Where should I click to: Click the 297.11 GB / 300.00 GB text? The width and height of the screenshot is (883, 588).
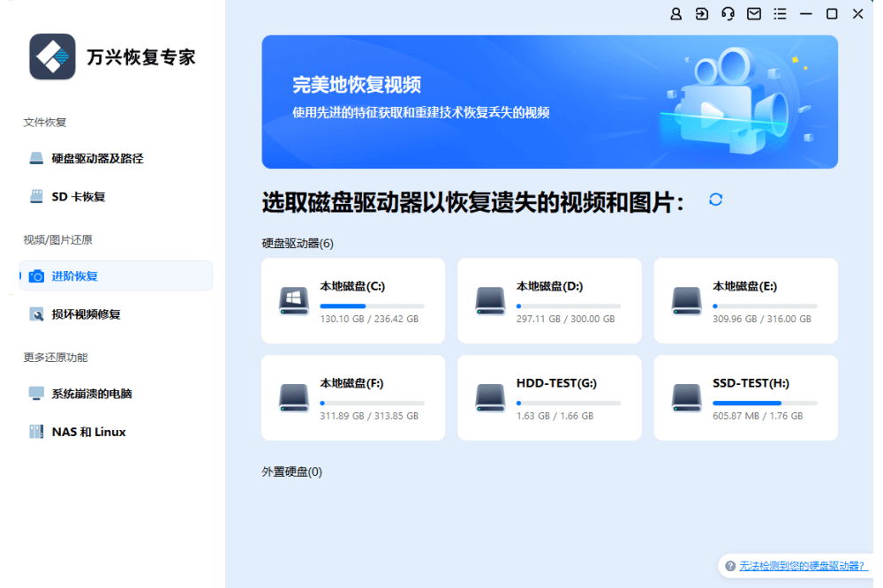(x=566, y=319)
